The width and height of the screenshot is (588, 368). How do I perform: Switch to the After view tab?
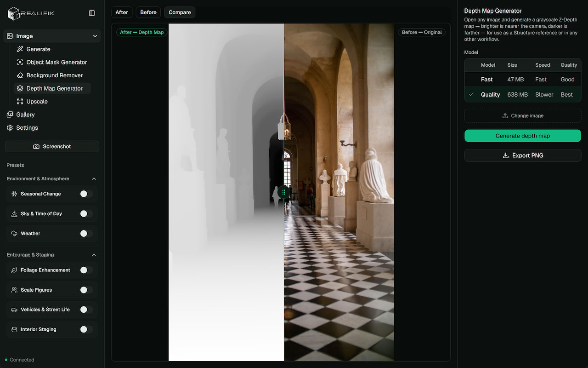point(122,12)
